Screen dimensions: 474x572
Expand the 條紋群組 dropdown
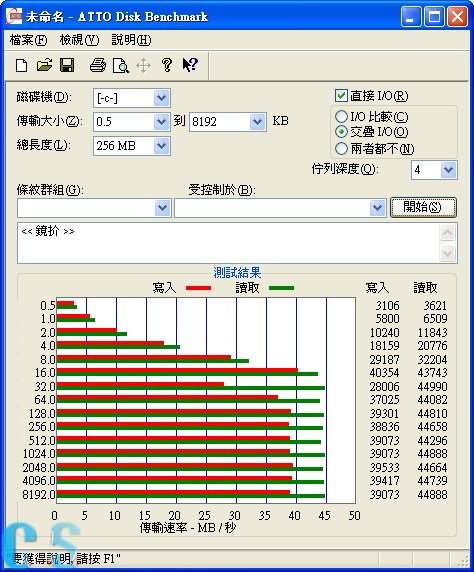(162, 208)
